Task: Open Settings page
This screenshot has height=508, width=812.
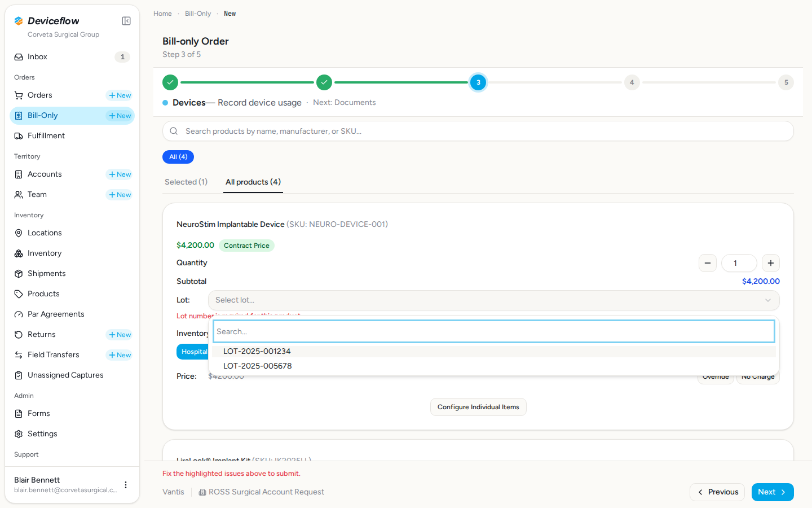Action: pyautogui.click(x=72, y=434)
